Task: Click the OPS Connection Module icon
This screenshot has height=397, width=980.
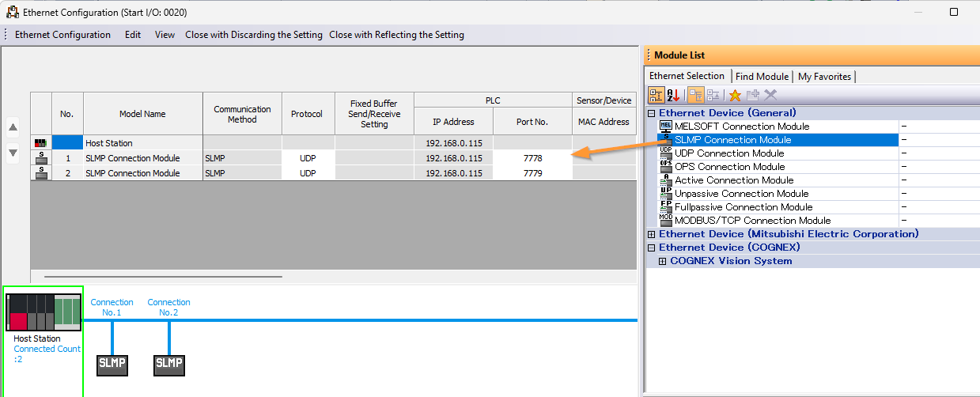Action: (665, 167)
